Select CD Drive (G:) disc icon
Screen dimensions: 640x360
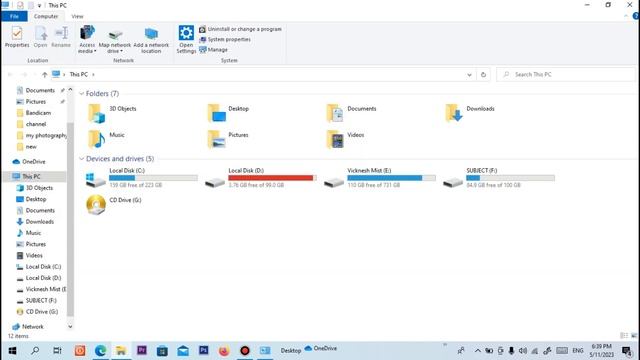96,204
